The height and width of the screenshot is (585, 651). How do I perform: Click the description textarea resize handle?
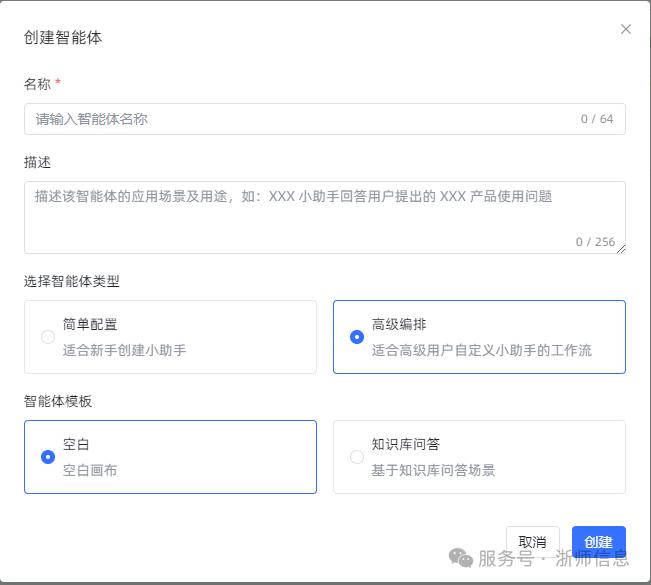click(x=621, y=248)
